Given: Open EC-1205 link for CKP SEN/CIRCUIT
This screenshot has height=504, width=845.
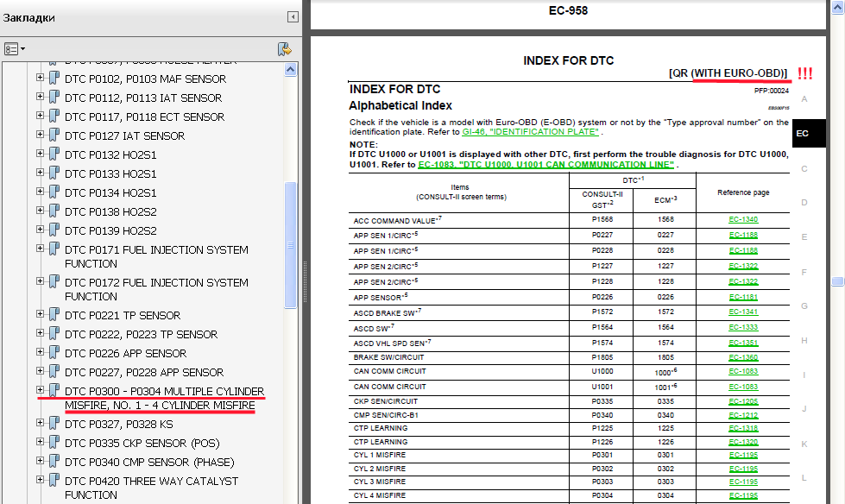Looking at the screenshot, I should click(743, 401).
